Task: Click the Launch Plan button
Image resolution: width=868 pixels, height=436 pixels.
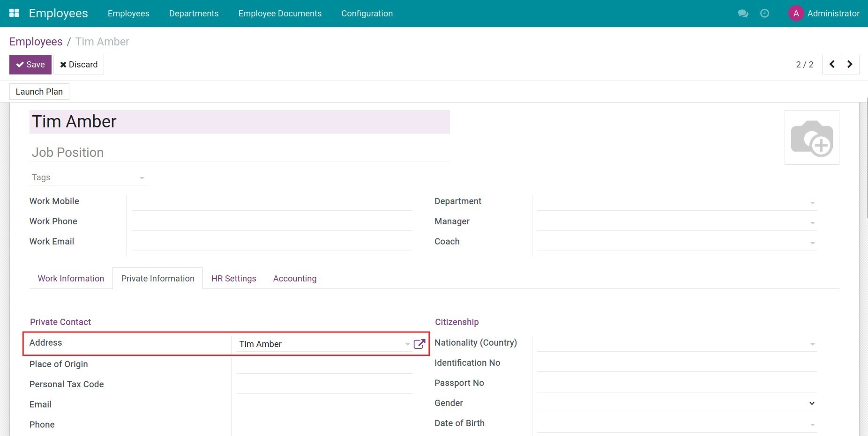Action: pos(39,91)
